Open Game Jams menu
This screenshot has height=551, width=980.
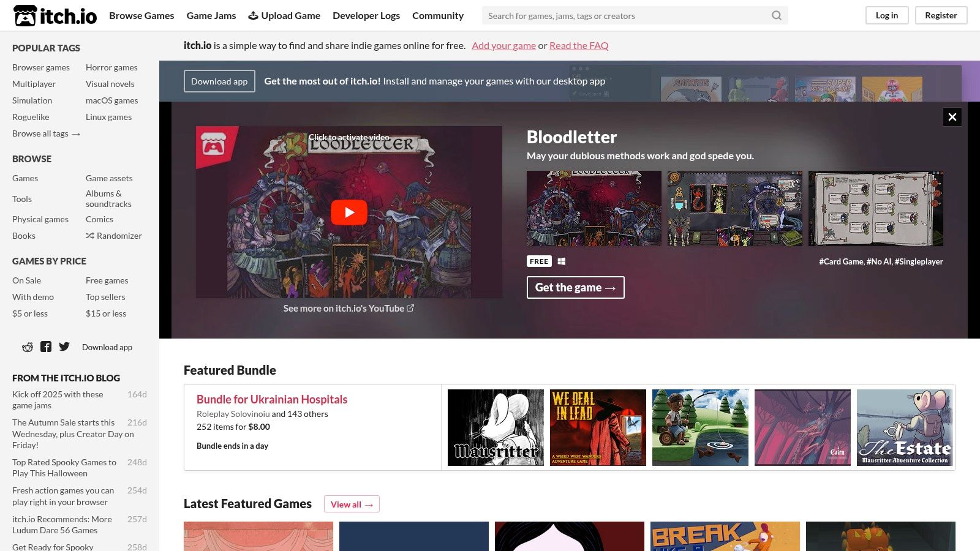(211, 16)
